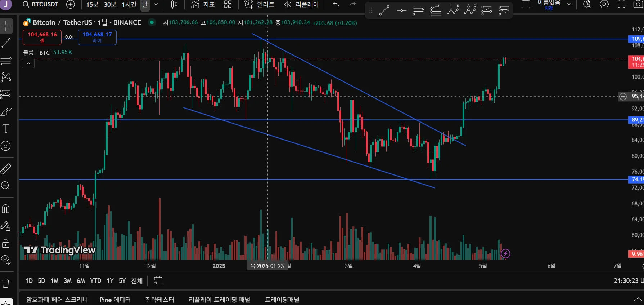Image resolution: width=644 pixels, height=305 pixels.
Task: Open chart settings hexagon icon
Action: (x=604, y=4)
